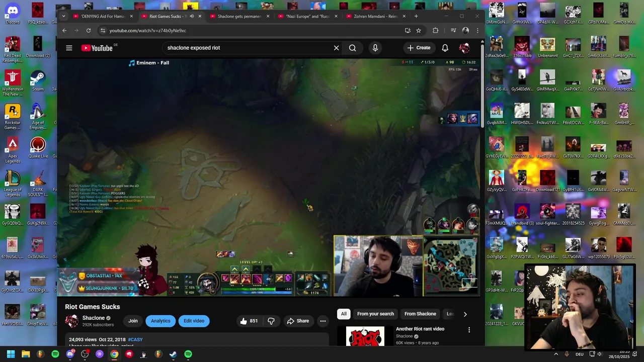The height and width of the screenshot is (362, 644).
Task: Open a new Chrome tab
Action: click(416, 16)
